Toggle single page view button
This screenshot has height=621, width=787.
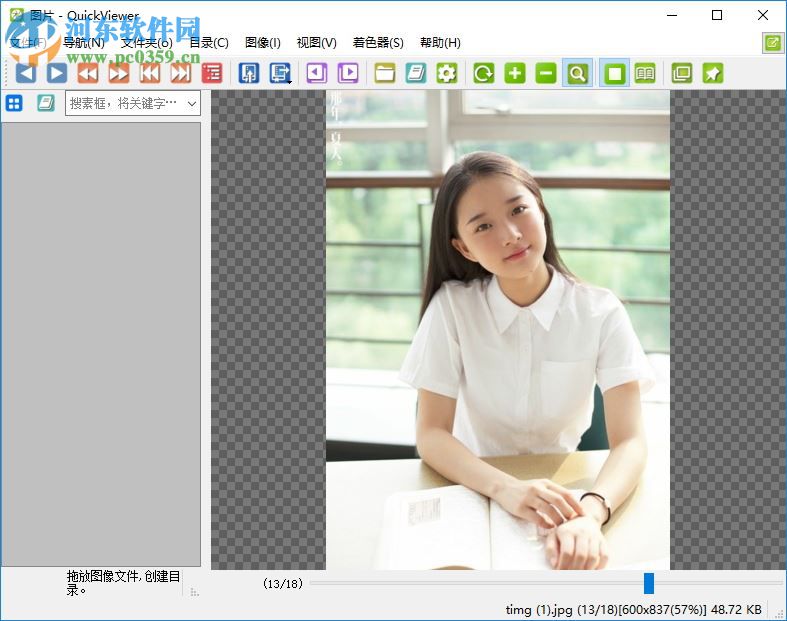point(614,74)
